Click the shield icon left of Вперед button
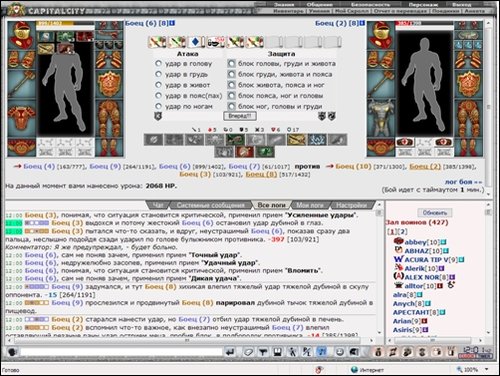This screenshot has width=500, height=376. pos(158,116)
